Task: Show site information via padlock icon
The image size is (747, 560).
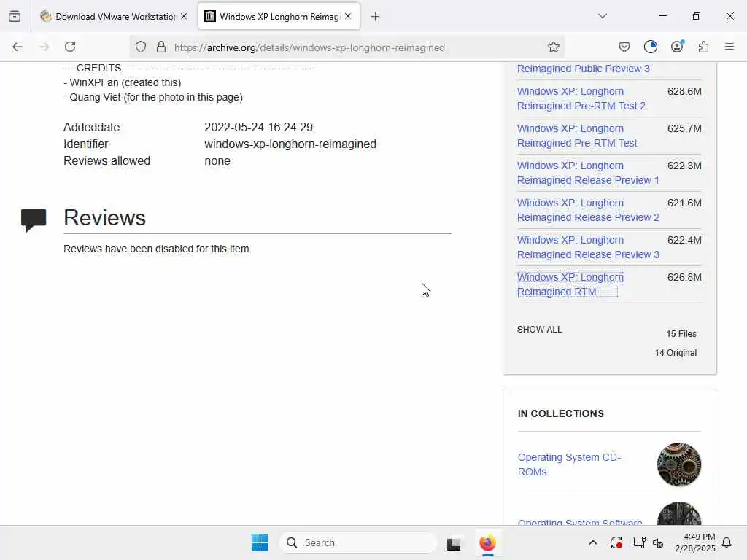Action: coord(161,47)
